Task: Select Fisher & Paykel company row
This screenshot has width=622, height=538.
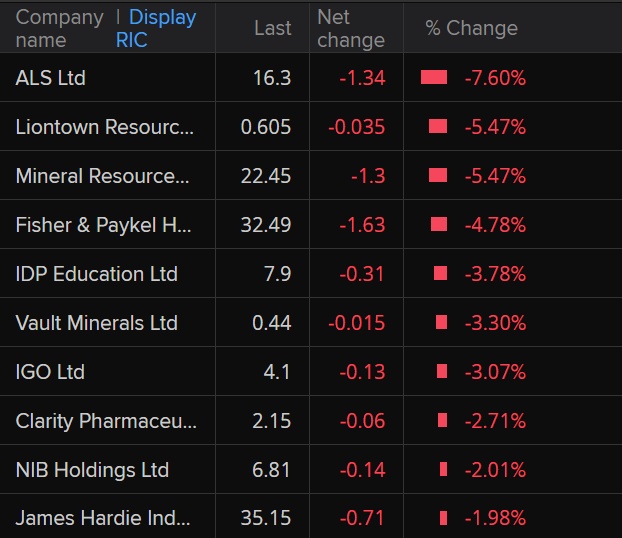Action: [x=103, y=225]
